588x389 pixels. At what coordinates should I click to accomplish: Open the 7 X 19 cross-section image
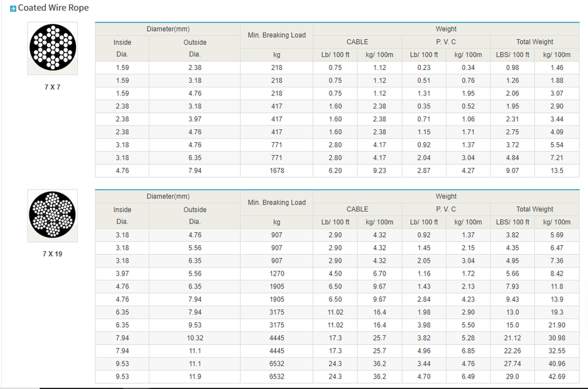(x=53, y=215)
